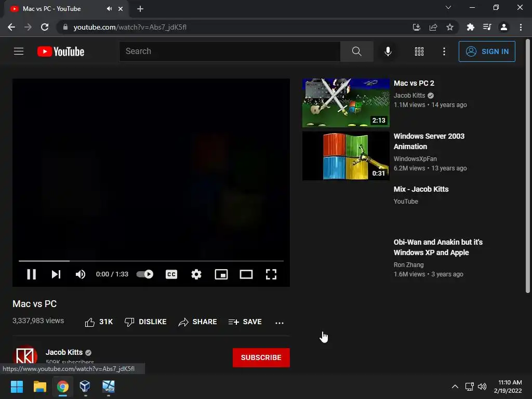Open Extensions puzzle icon
The height and width of the screenshot is (399, 532).
[x=470, y=27]
